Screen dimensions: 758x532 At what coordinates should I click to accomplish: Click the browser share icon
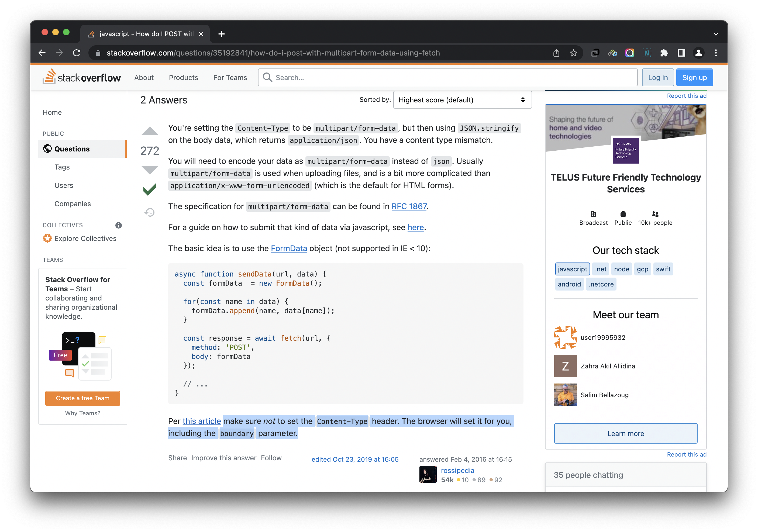pyautogui.click(x=556, y=53)
